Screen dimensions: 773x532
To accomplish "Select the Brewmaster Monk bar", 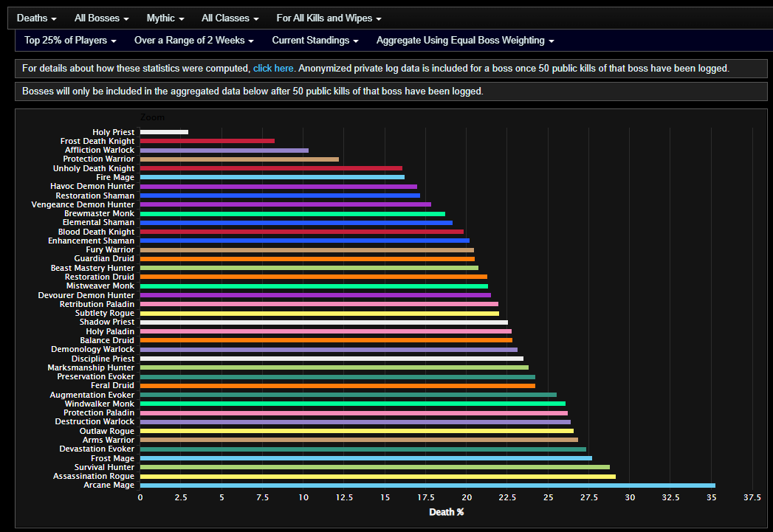I will point(292,214).
